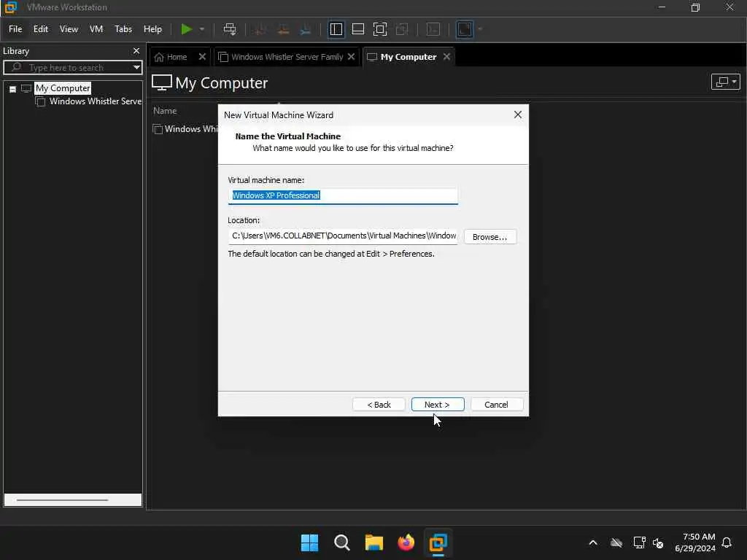The height and width of the screenshot is (560, 747).
Task: Click the < Back button
Action: click(379, 404)
